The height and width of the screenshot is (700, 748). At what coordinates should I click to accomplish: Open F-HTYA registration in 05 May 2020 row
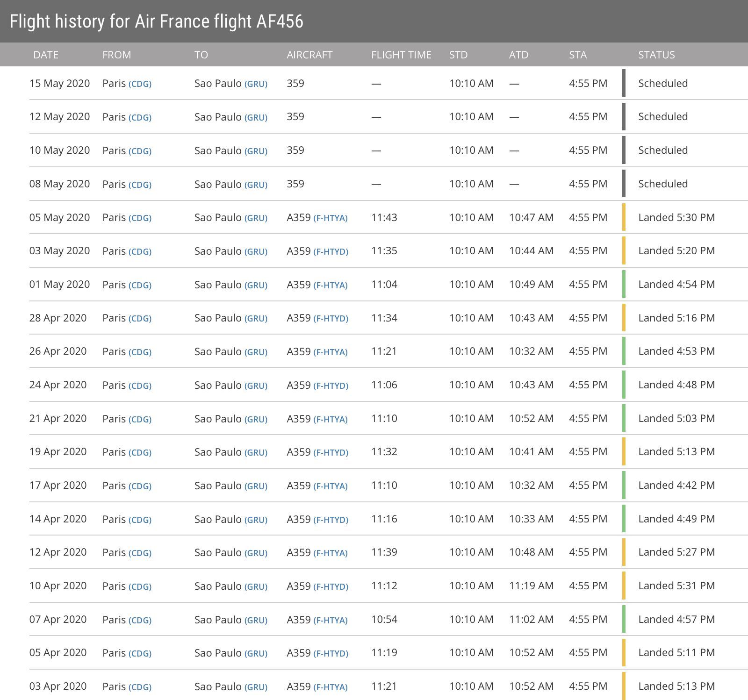tap(331, 218)
